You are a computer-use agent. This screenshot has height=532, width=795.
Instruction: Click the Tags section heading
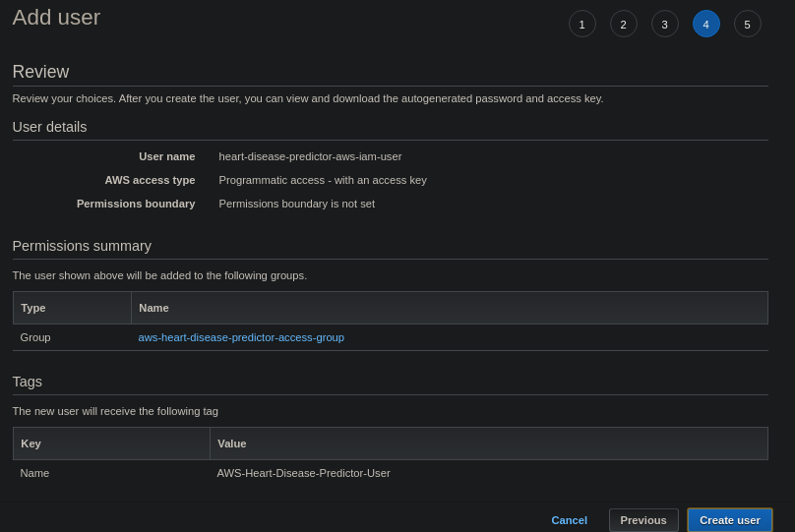point(28,382)
